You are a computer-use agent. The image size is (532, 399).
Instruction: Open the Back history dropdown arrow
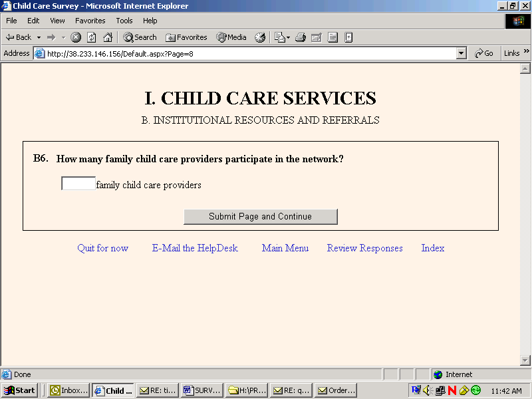click(x=39, y=37)
